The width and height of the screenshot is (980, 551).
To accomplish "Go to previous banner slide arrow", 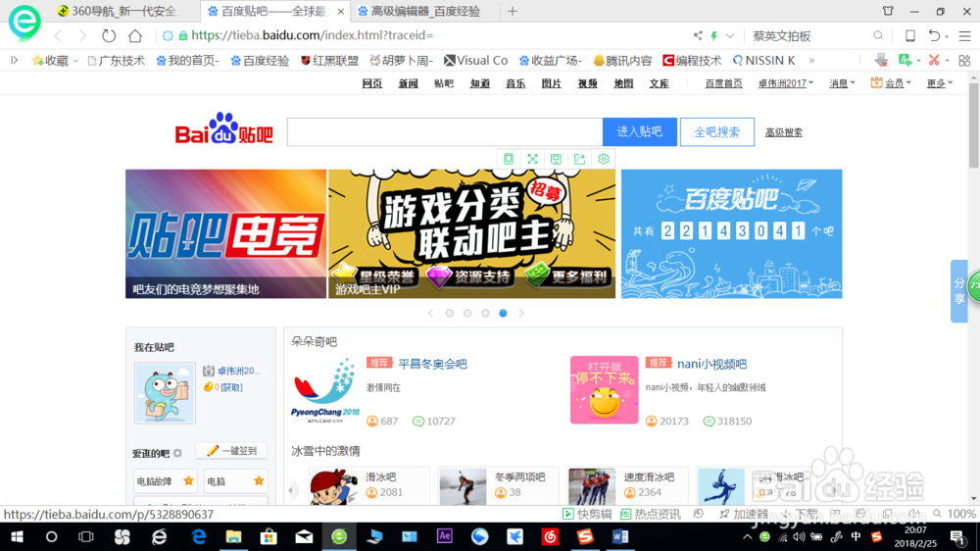I will [x=430, y=314].
